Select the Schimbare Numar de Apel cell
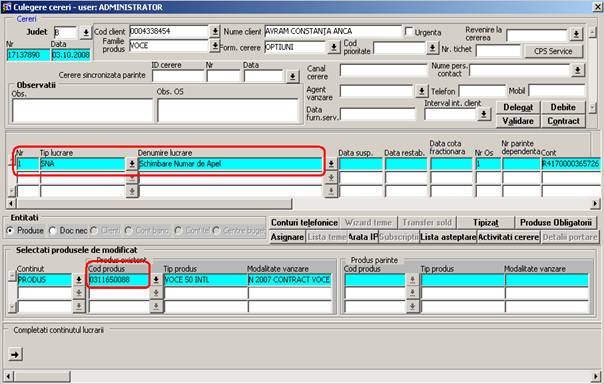This screenshot has width=604, height=384. (230, 164)
